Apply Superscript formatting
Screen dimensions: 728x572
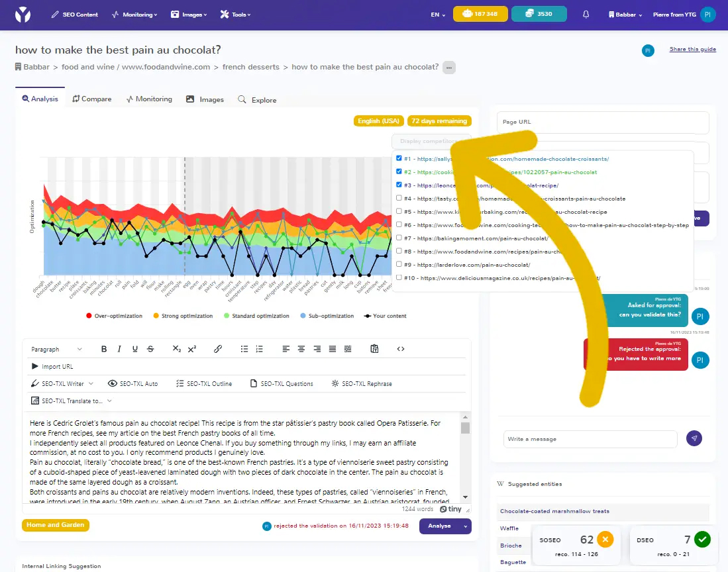[x=192, y=349]
